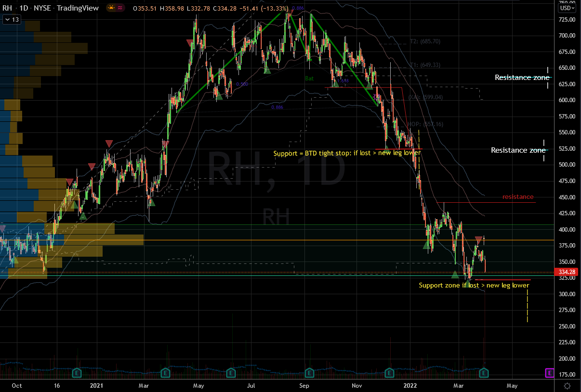The width and height of the screenshot is (581, 392).
Task: Open the June 2021 earnings E marker
Action: coord(231,372)
